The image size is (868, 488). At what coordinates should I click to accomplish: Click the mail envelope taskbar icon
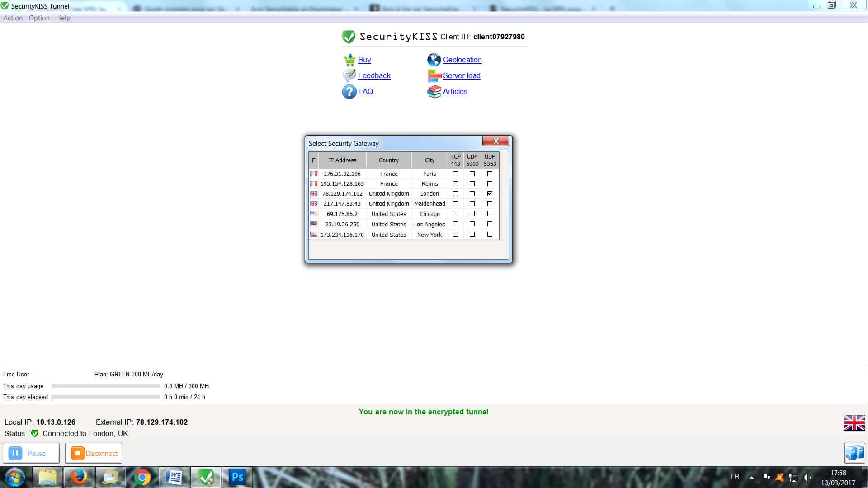[110, 477]
